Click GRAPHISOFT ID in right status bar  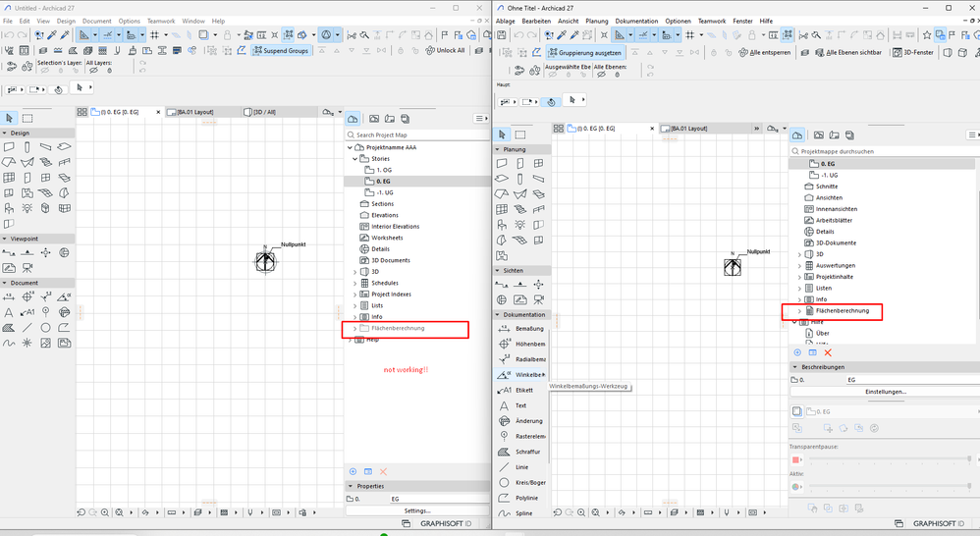938,523
